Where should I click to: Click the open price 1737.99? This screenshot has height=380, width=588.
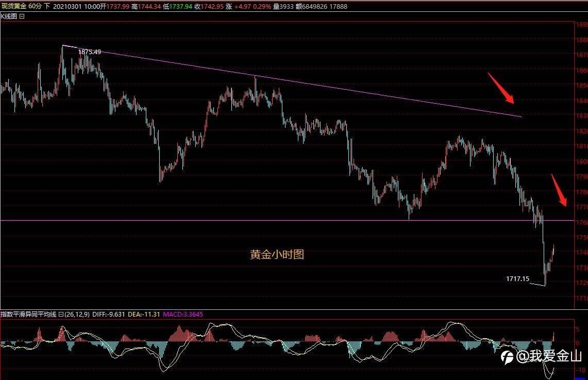click(117, 6)
